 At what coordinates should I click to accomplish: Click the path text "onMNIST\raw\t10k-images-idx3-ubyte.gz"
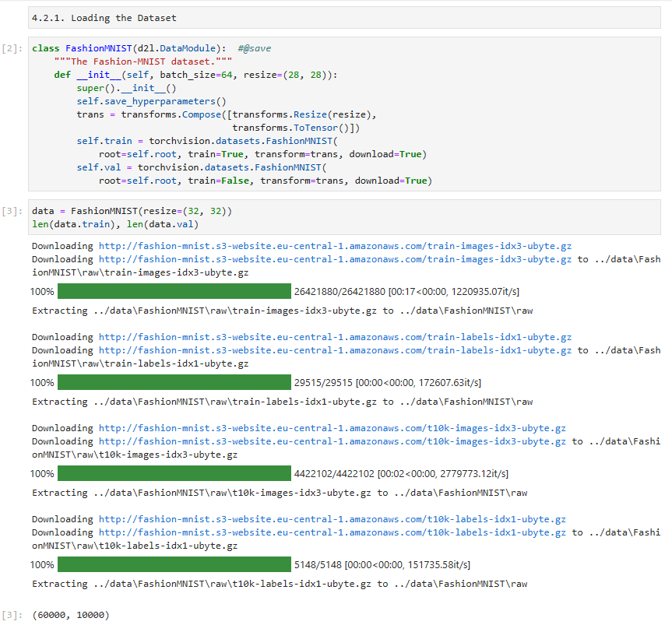pos(135,455)
